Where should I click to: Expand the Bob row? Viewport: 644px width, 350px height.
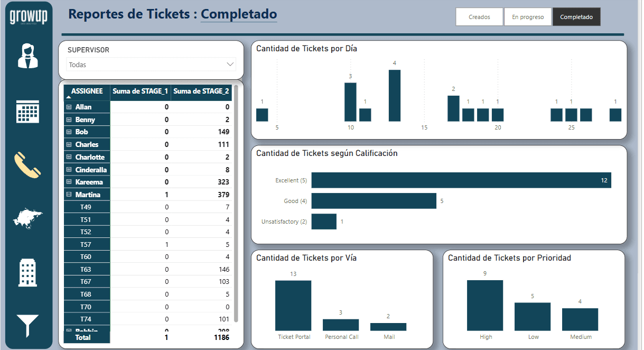pyautogui.click(x=69, y=132)
